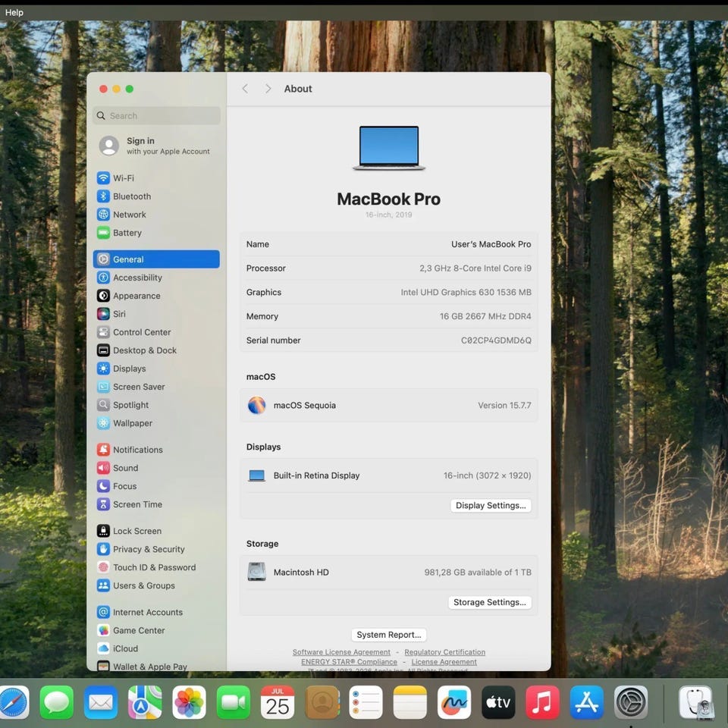Select Internet Accounts in the sidebar
Image resolution: width=728 pixels, height=728 pixels.
pyautogui.click(x=156, y=612)
